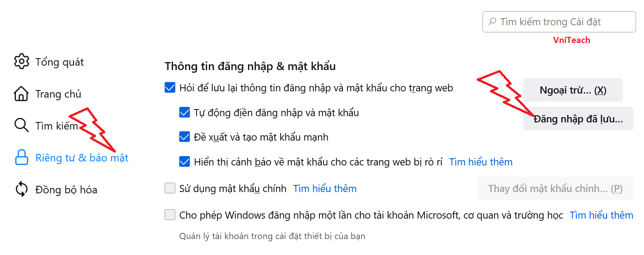Click Tìm hiểu thêm next to leaked passwords warning
644x255 pixels.
point(481,162)
